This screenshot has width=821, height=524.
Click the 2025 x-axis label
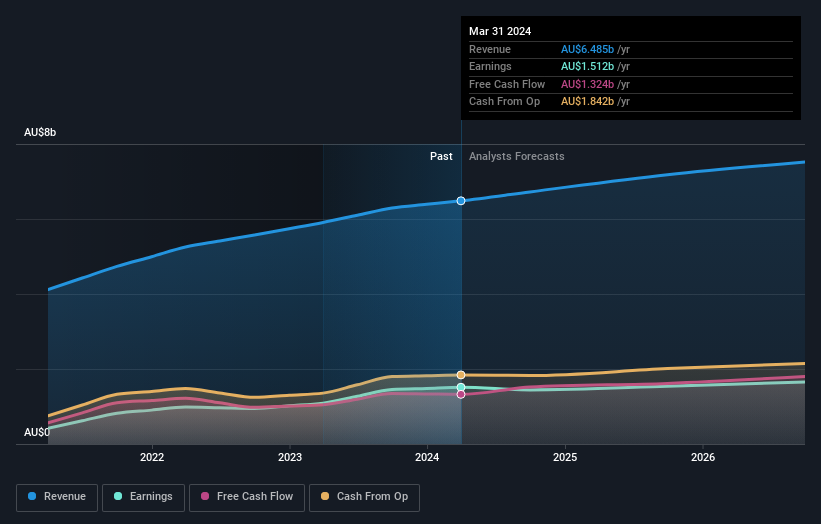tap(565, 458)
